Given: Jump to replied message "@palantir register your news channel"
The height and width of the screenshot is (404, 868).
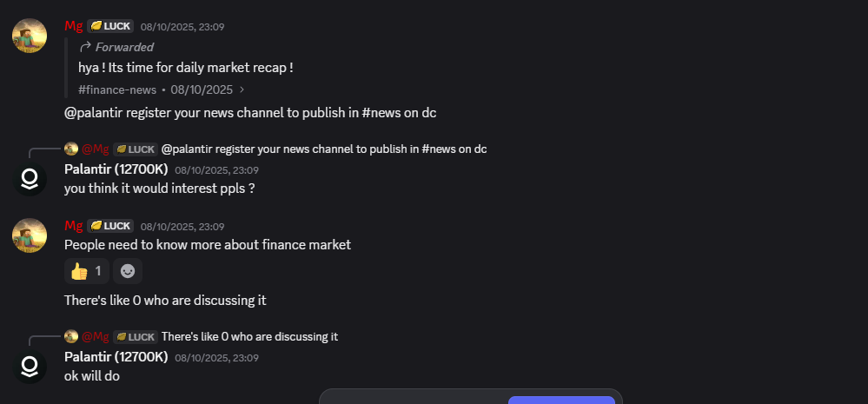Looking at the screenshot, I should pyautogui.click(x=324, y=149).
